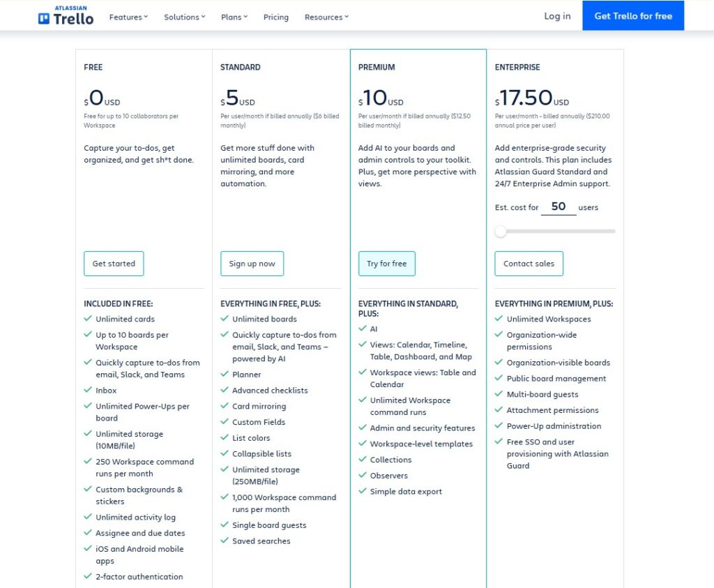Click the Enterprise user count slider handle
This screenshot has width=714, height=588.
pyautogui.click(x=501, y=231)
